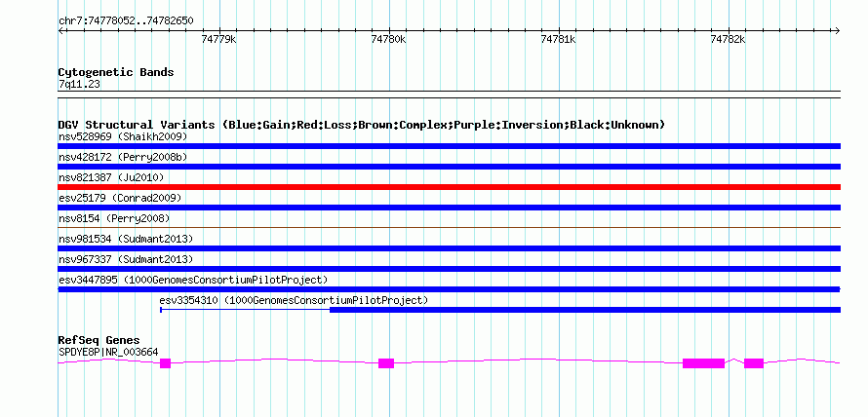Open nsv8154 (Perry2008) variant label
Viewport: 868px width, 417px height.
tap(114, 218)
